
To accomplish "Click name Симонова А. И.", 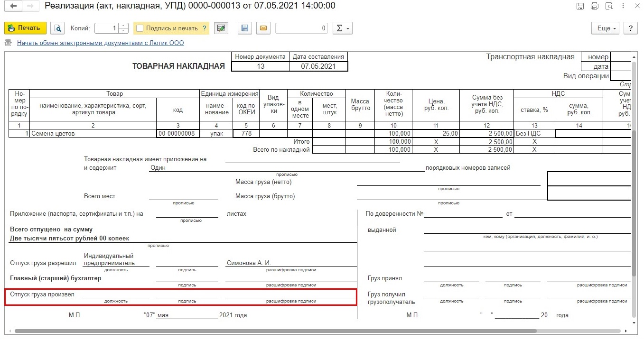I will coord(249,263).
